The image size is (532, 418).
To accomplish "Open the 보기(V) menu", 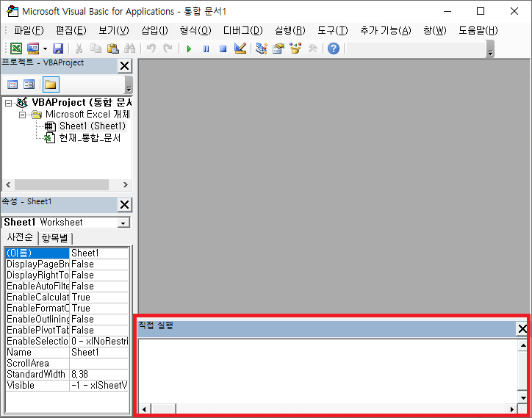I will coord(114,31).
